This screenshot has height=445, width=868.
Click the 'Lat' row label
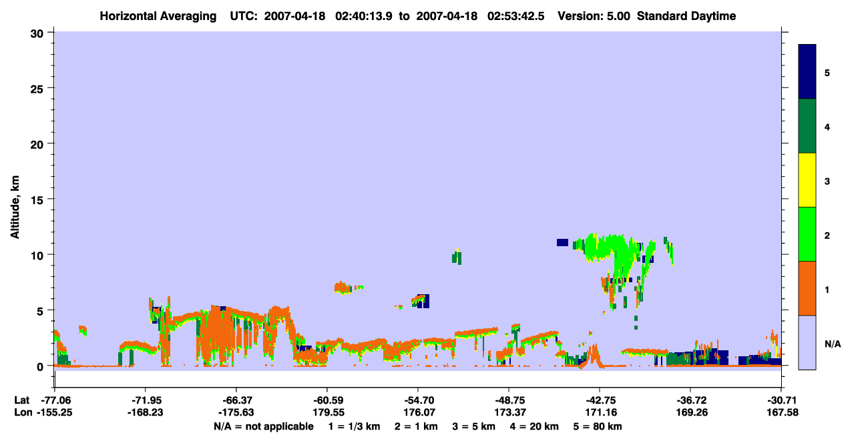pos(21,400)
